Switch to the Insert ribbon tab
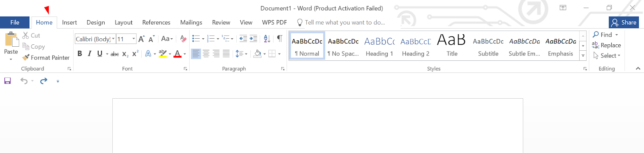Screen dimensions: 644x153 coord(69,23)
